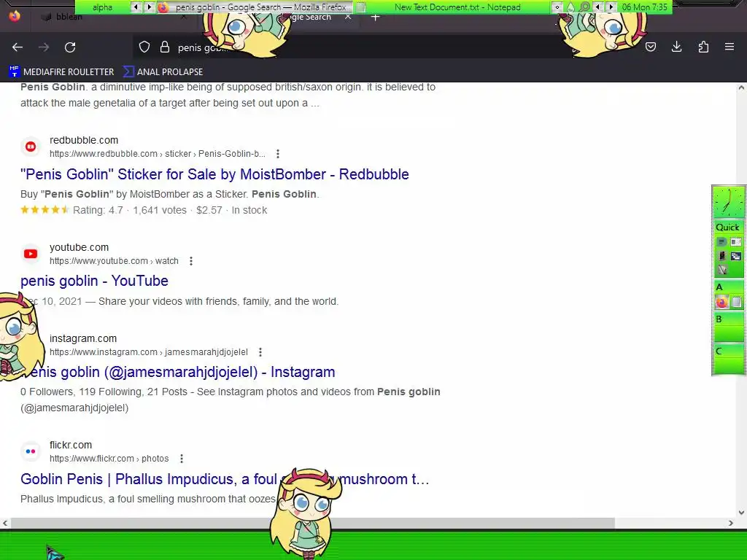Select the Firefox task in bbLean bar
This screenshot has height=560, width=747.
click(x=254, y=7)
